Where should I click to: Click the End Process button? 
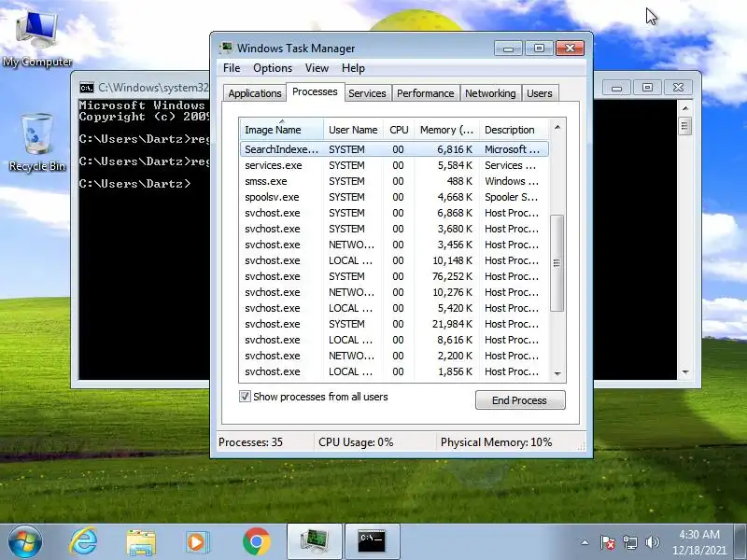[520, 400]
